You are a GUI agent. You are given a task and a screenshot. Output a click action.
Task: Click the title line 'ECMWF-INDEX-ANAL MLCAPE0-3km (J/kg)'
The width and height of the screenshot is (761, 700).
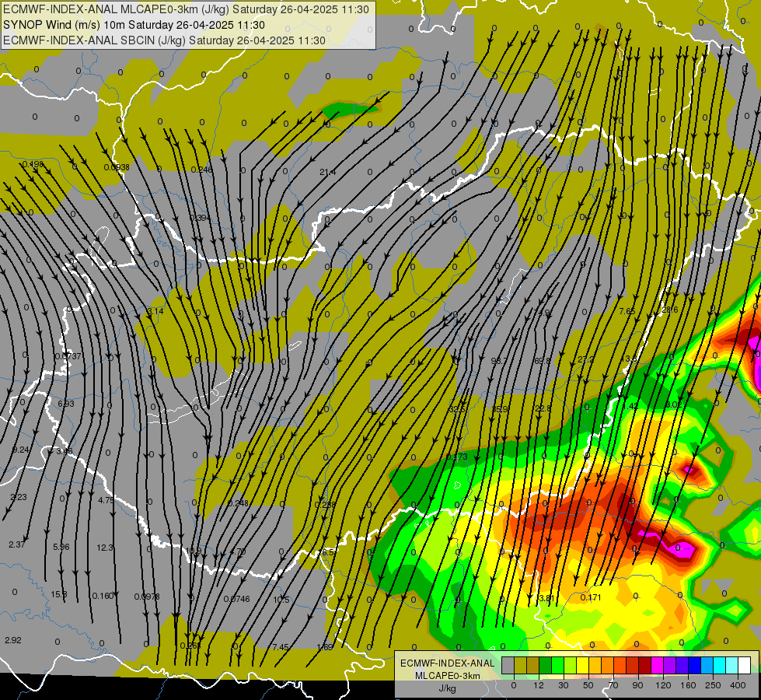pos(117,9)
